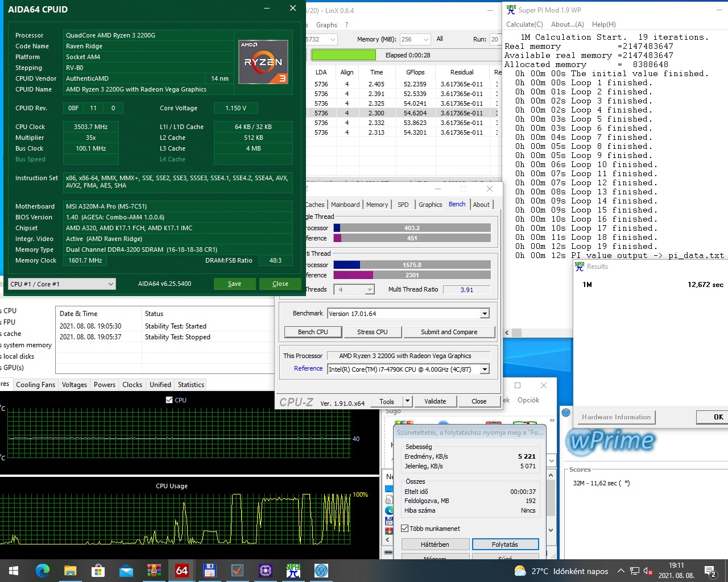Switch to CPU-Z on the taskbar
The width and height of the screenshot is (728, 582).
tap(265, 571)
